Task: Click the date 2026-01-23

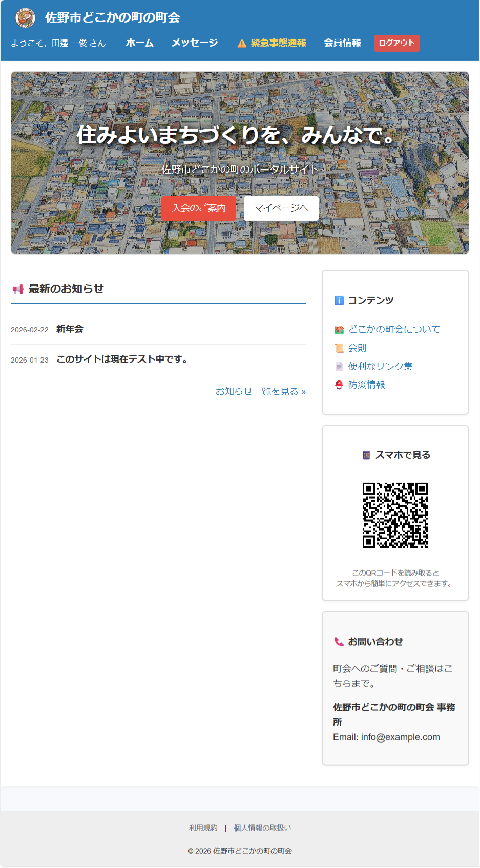Action: [30, 361]
